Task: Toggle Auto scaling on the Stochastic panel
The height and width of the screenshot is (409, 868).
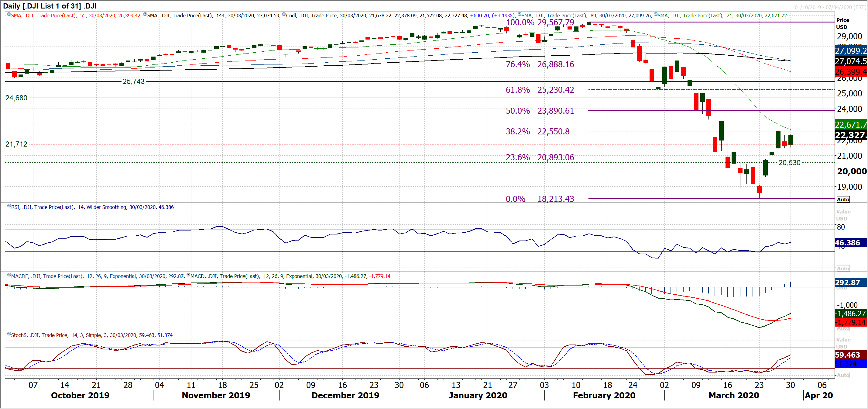Action: [843, 375]
